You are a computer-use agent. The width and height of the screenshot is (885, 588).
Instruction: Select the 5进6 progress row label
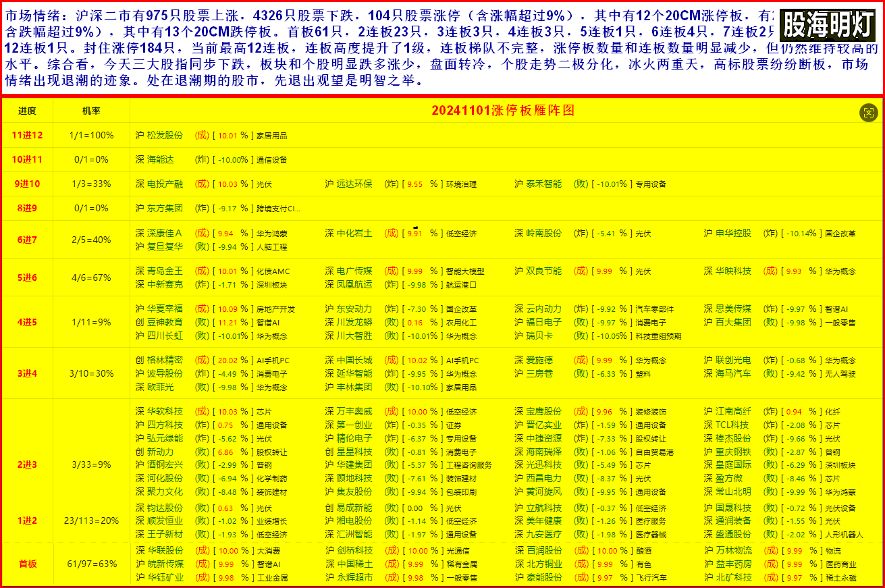point(27,277)
